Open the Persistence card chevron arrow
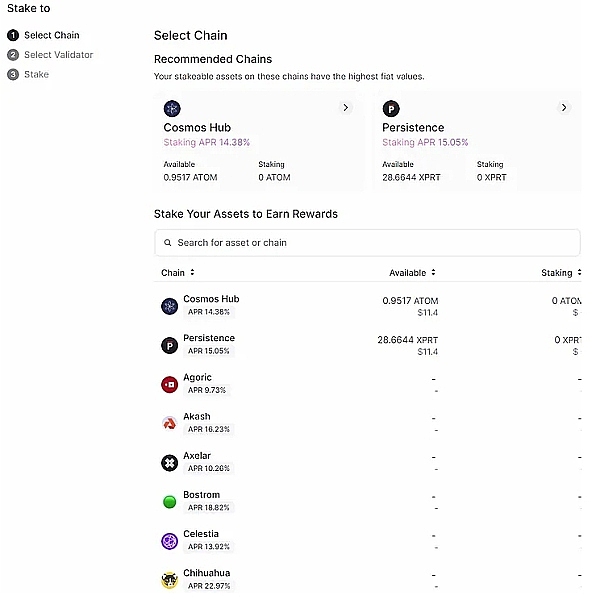 point(564,107)
